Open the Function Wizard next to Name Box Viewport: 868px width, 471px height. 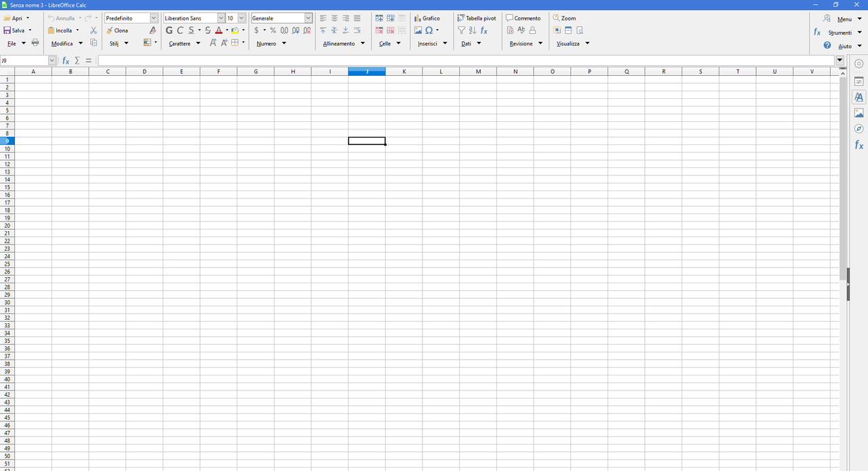coord(66,60)
